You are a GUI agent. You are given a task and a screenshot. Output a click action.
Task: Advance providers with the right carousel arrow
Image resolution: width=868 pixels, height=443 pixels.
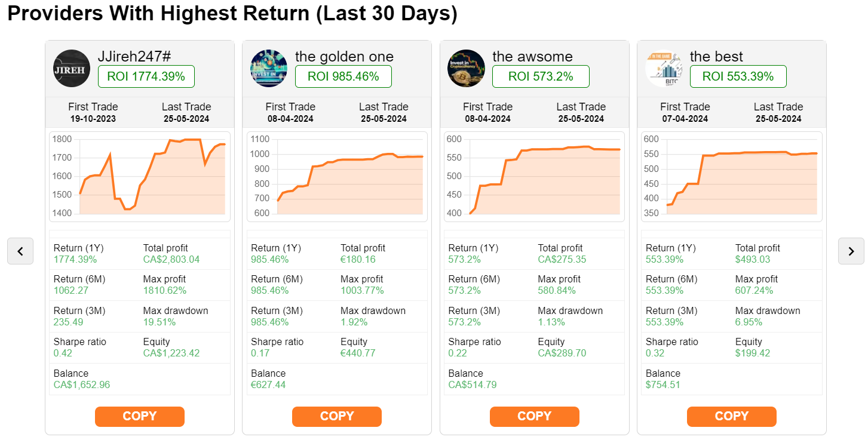tap(851, 251)
